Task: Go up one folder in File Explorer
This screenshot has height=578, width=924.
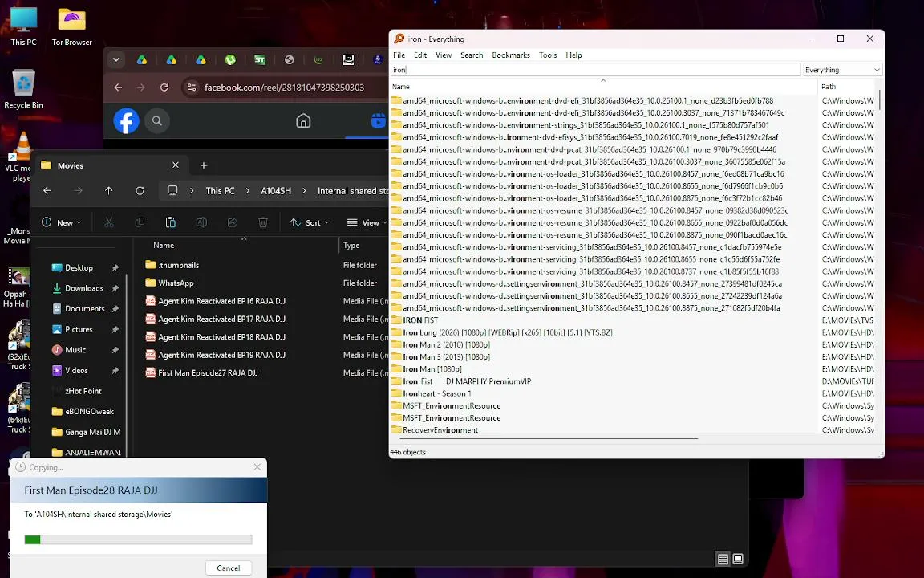Action: click(109, 190)
